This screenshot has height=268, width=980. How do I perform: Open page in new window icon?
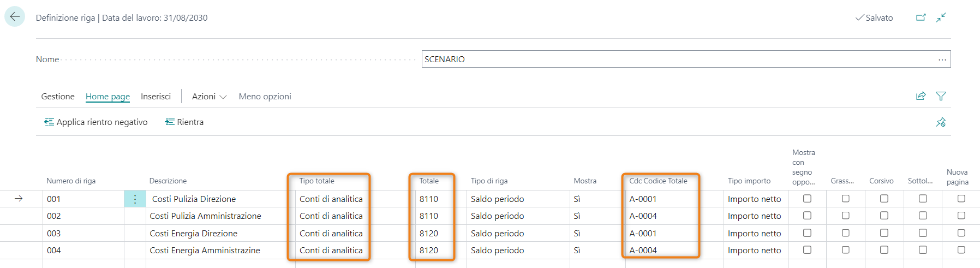point(921,17)
